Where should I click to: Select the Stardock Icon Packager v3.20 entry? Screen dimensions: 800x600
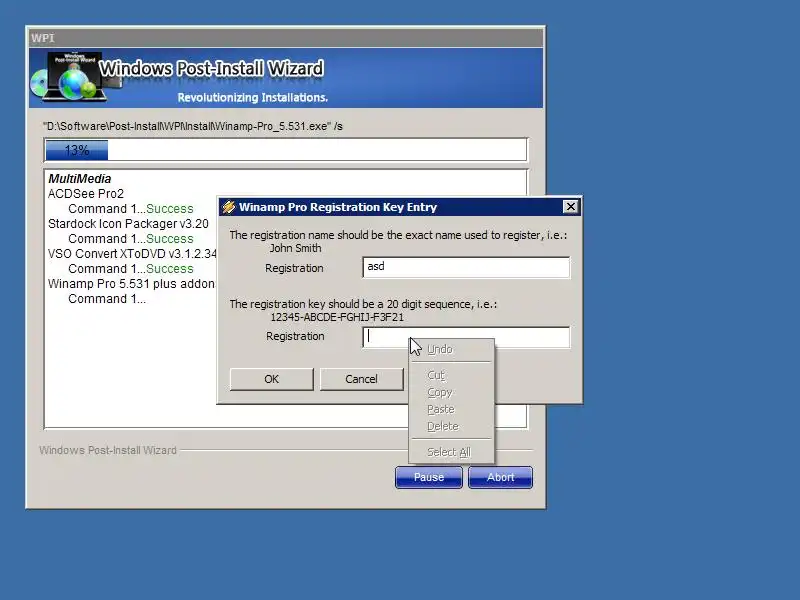128,224
